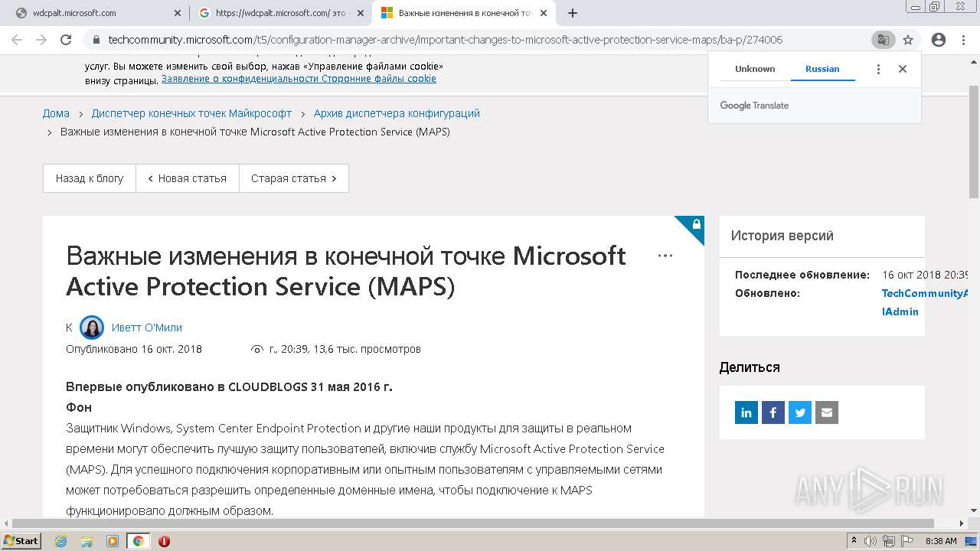Go to Новая статья
Viewport: 980px width, 551px height.
coord(188,178)
